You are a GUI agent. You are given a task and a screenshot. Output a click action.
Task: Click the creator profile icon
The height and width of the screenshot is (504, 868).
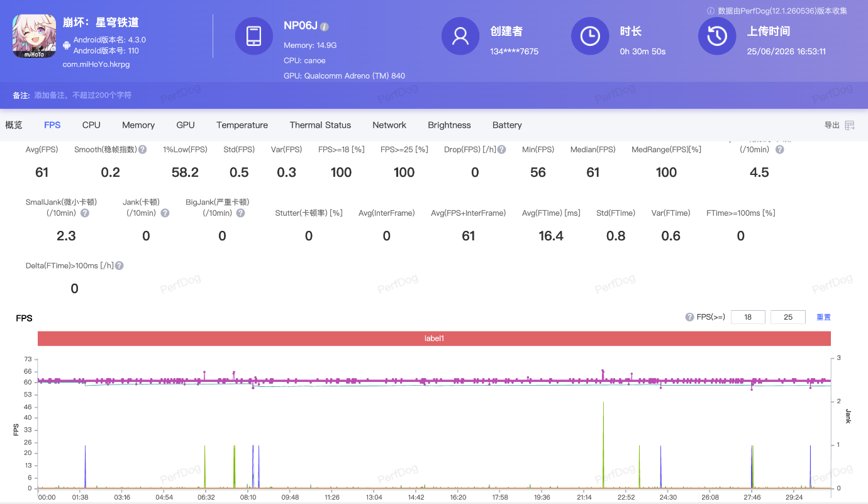click(460, 36)
